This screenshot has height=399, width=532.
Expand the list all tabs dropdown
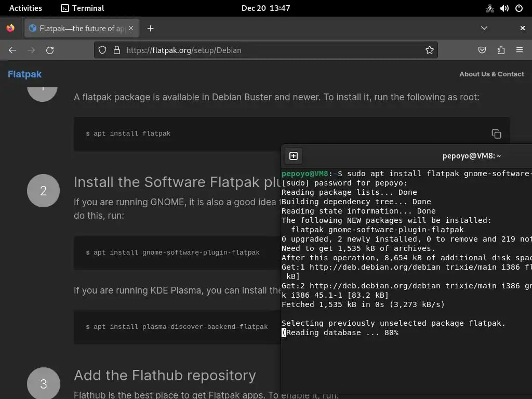[x=484, y=28]
